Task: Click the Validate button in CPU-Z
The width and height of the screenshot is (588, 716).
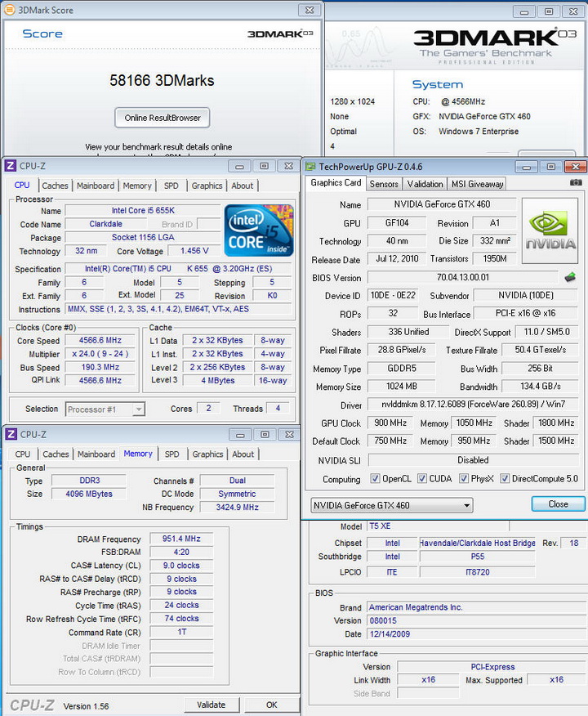Action: point(212,705)
